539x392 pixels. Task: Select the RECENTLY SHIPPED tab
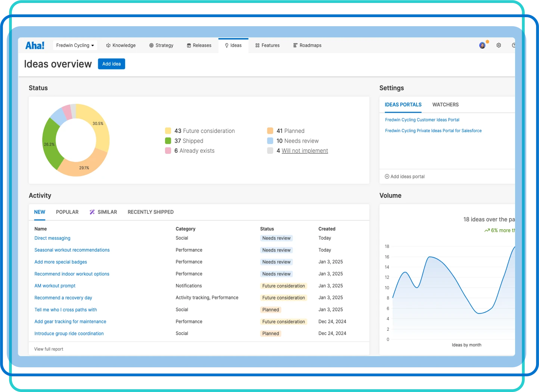point(150,212)
